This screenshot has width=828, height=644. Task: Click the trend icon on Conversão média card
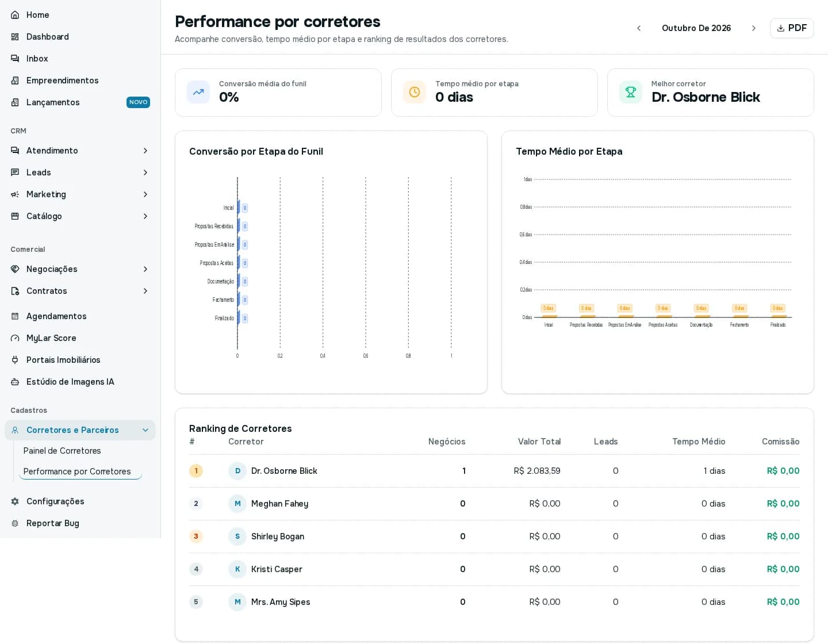198,92
